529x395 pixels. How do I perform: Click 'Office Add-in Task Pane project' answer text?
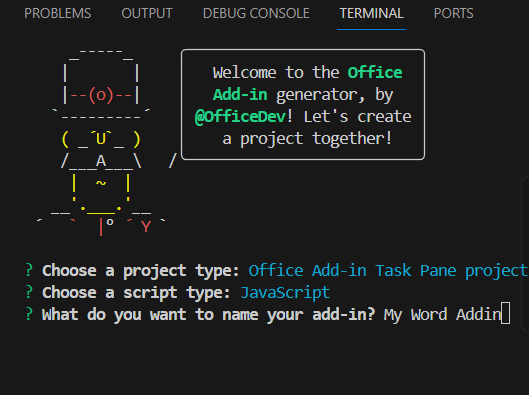coord(388,271)
